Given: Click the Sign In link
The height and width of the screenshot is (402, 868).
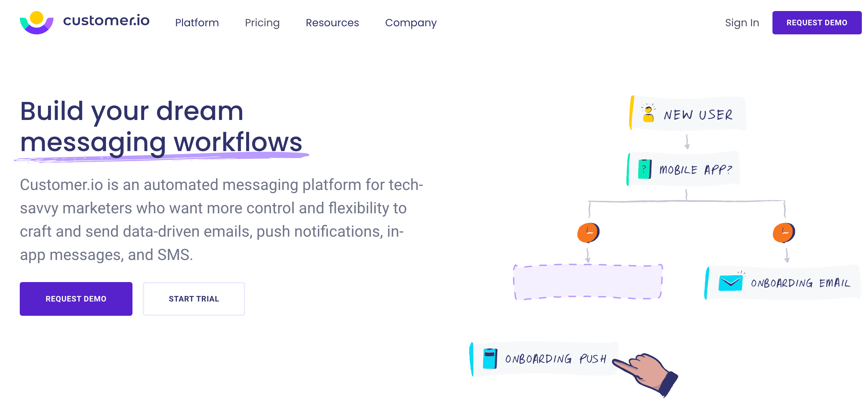Looking at the screenshot, I should click(x=741, y=23).
